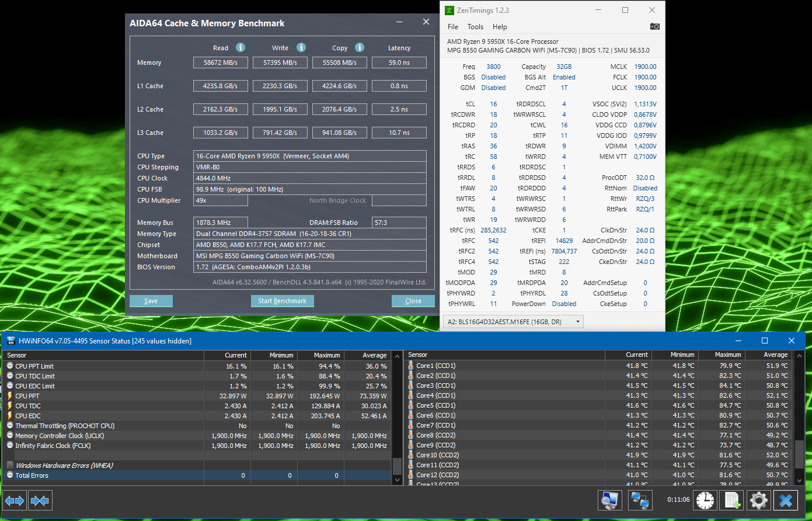812x521 pixels.
Task: Click the Windows Hardware Errors group icon
Action: (10, 466)
